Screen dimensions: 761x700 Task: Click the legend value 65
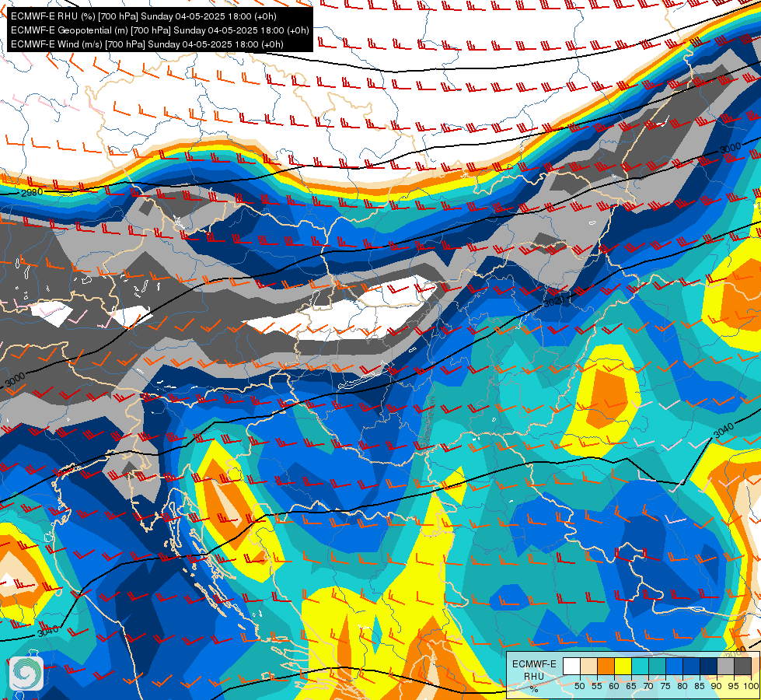pos(631,686)
